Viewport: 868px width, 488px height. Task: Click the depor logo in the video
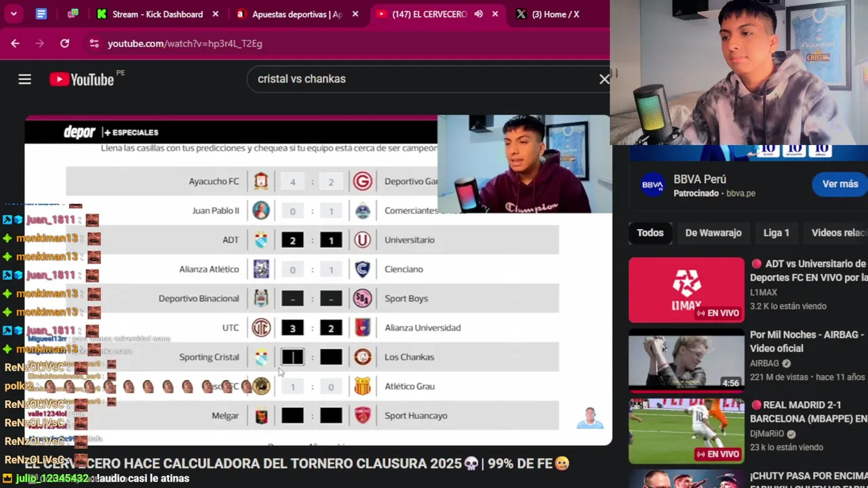[x=79, y=132]
